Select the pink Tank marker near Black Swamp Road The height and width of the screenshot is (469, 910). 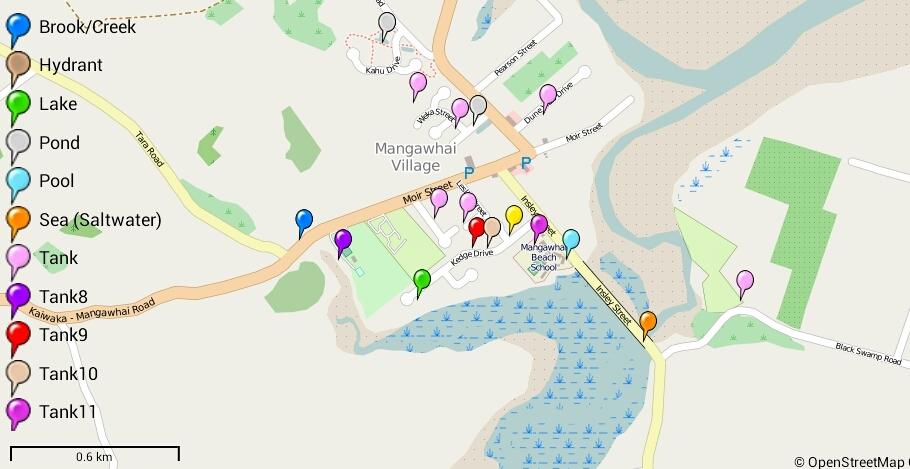[x=745, y=285]
